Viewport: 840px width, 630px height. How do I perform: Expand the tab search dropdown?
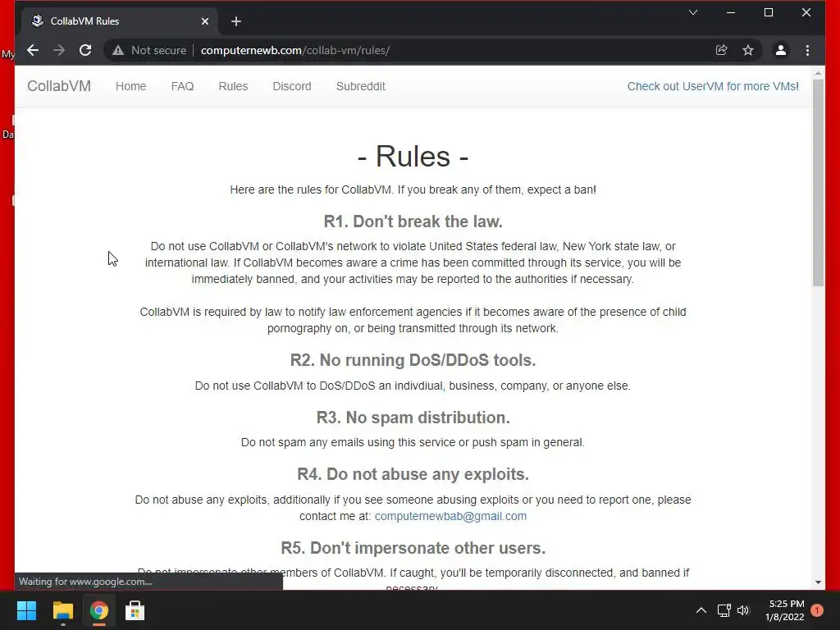tap(692, 12)
